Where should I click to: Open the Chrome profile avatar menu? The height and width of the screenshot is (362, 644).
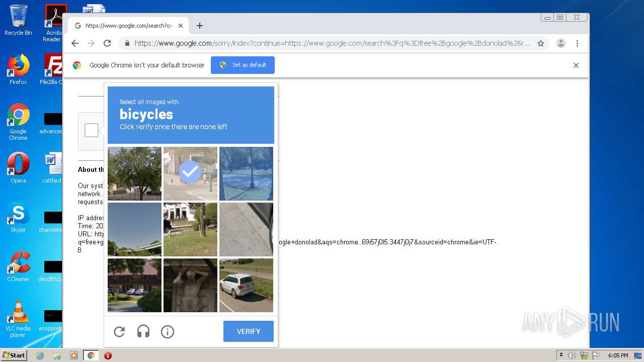tap(561, 43)
